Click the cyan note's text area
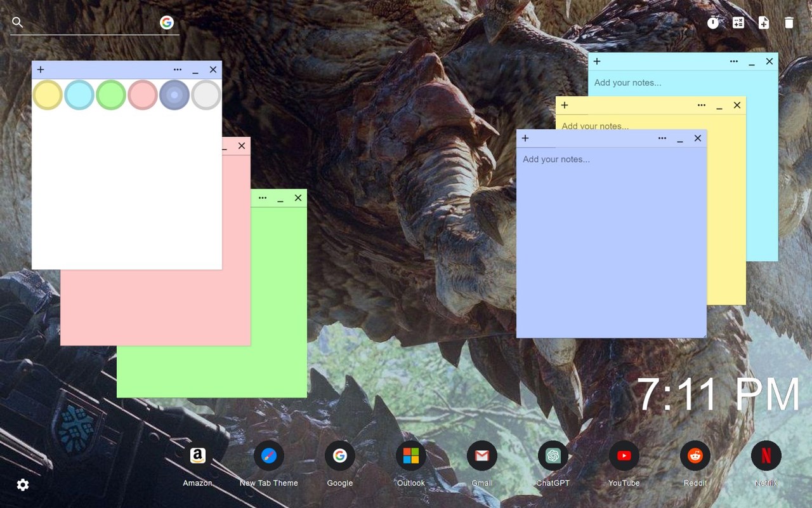 (683, 83)
